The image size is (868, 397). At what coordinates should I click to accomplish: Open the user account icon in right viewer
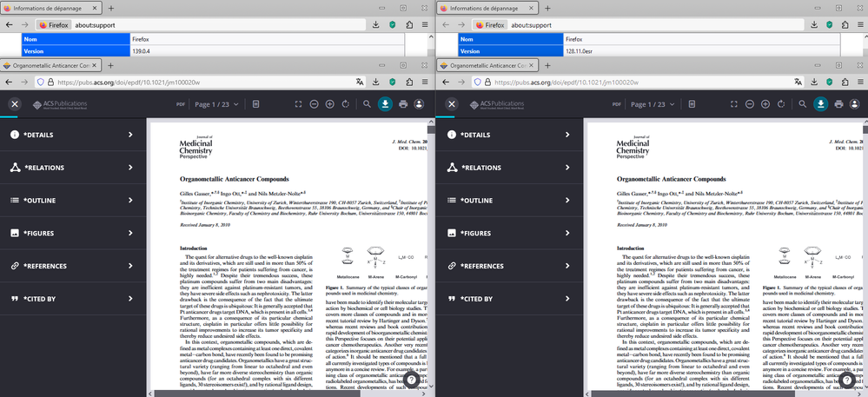click(x=855, y=104)
